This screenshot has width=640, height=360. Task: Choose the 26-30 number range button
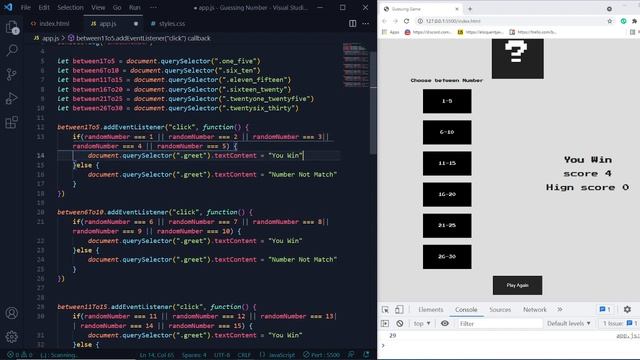tap(447, 257)
